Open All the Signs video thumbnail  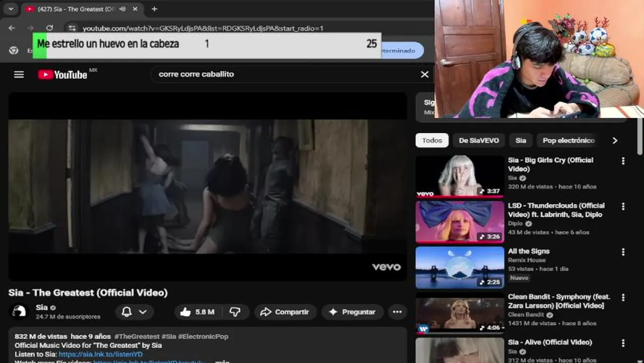460,267
